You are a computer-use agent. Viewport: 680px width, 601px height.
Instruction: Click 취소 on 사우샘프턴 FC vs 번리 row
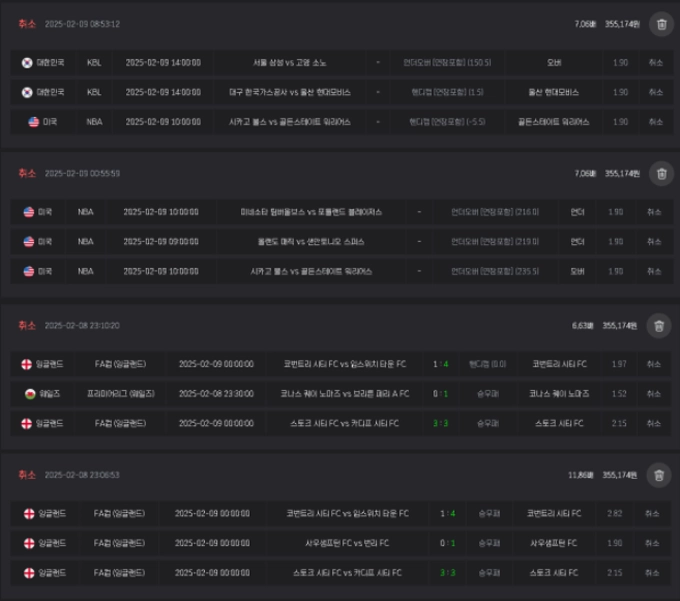pyautogui.click(x=652, y=543)
